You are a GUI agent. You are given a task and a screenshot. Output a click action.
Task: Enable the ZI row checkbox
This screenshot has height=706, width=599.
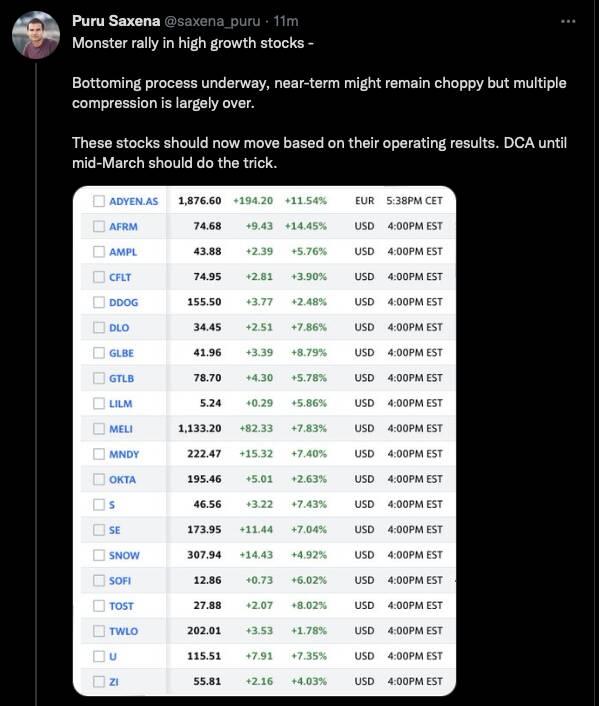(99, 682)
